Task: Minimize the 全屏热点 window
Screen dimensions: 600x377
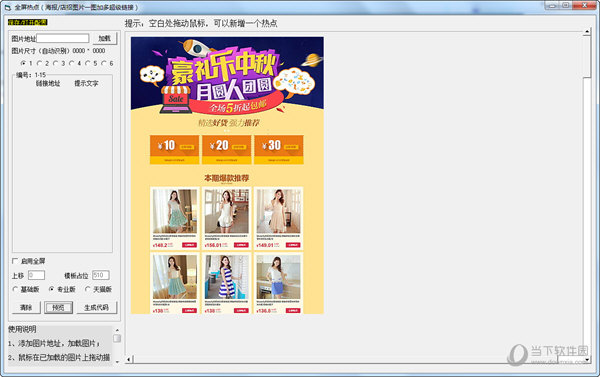Action: coord(551,5)
